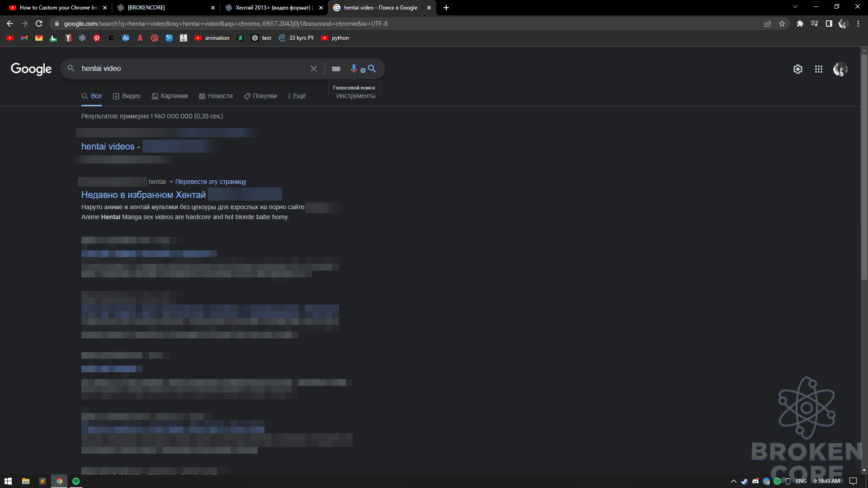The height and width of the screenshot is (488, 868).
Task: Open Spotify from the taskbar
Action: click(76, 481)
